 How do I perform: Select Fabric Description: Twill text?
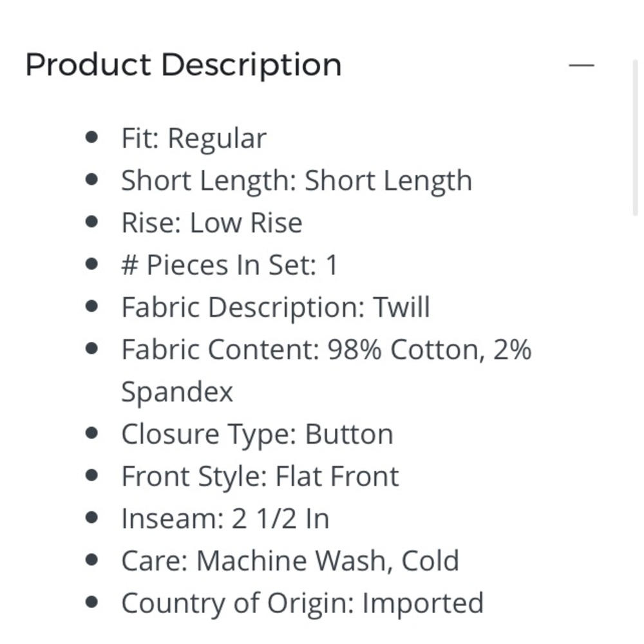pyautogui.click(x=276, y=308)
